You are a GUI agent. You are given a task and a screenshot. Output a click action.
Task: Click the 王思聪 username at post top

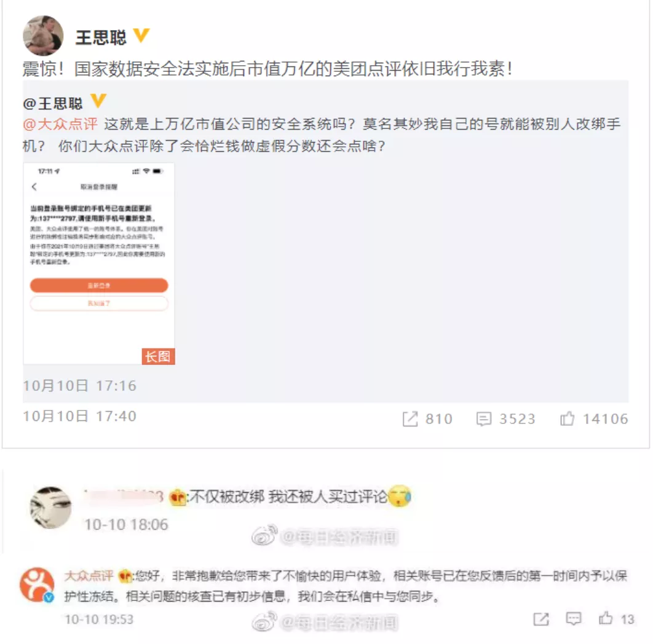(x=101, y=37)
